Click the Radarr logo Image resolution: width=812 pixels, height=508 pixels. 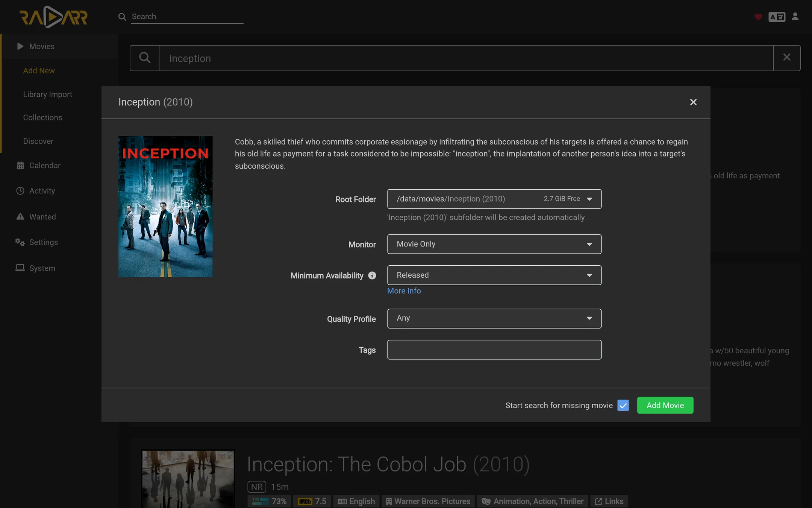[53, 17]
